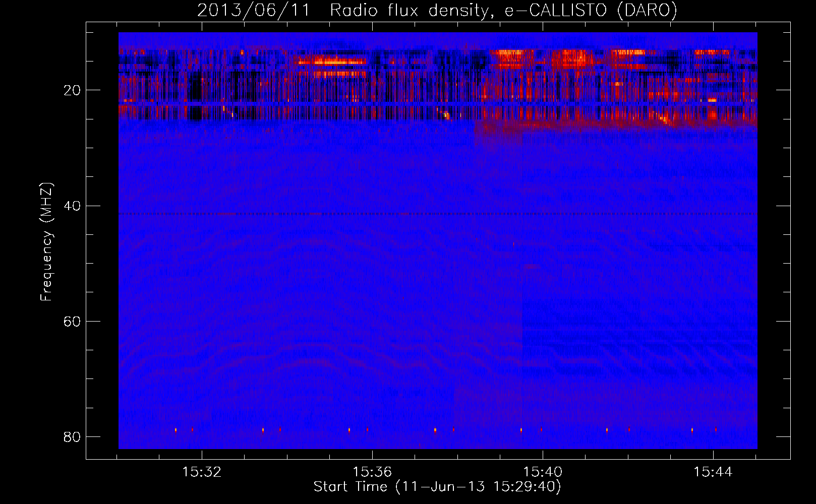816x504 pixels.
Task: Click the 15:40 time tick label
Action: coord(543,472)
